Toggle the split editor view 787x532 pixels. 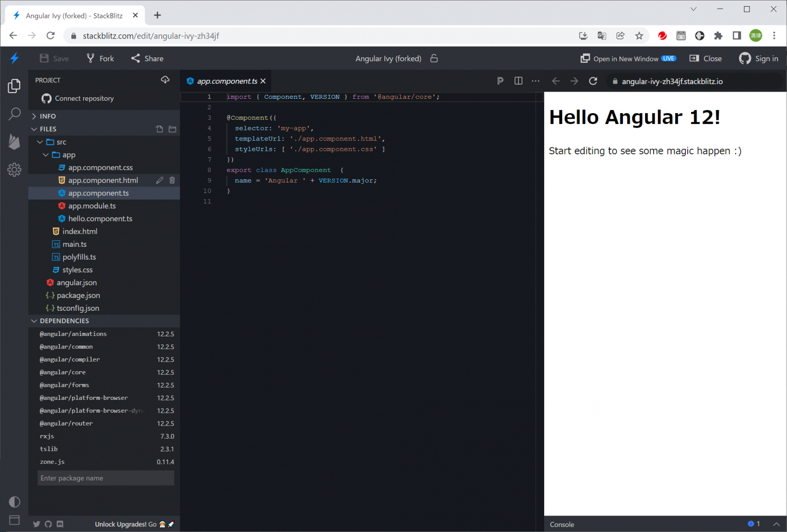[x=518, y=81]
